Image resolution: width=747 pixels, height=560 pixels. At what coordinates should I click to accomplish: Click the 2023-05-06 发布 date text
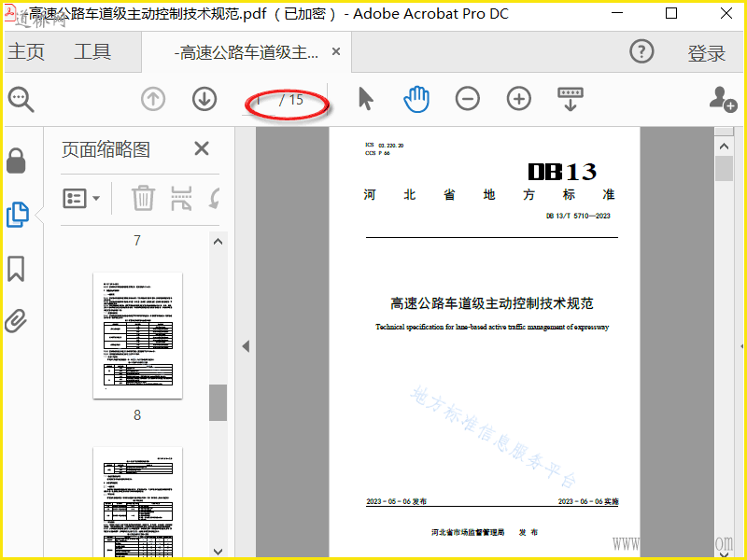pos(396,501)
